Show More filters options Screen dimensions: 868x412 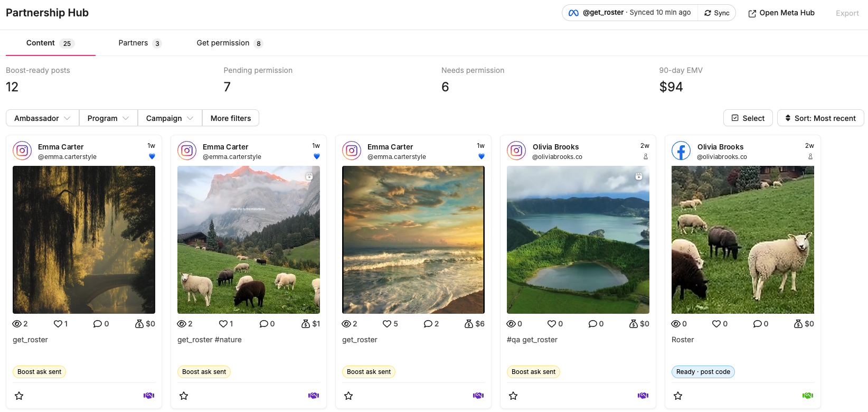[x=231, y=118]
